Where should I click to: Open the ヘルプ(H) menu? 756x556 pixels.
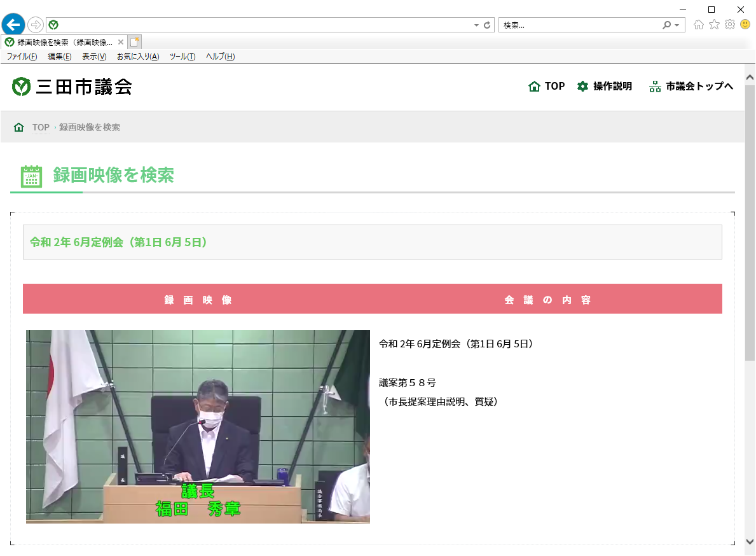pos(221,57)
